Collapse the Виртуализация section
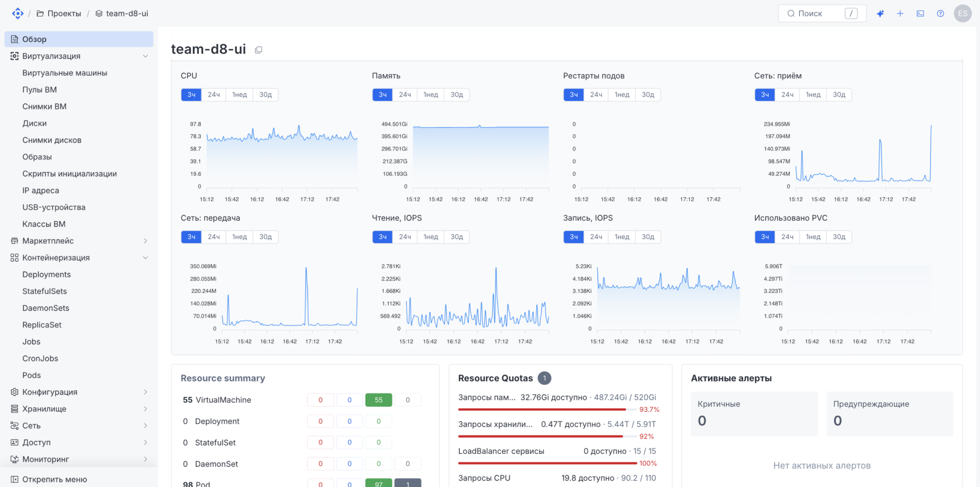 tap(145, 56)
